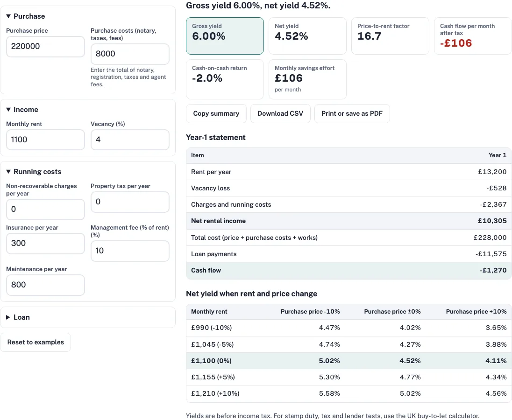Image resolution: width=512 pixels, height=420 pixels.
Task: Select the £990 (-10%) row label
Action: [211, 328]
